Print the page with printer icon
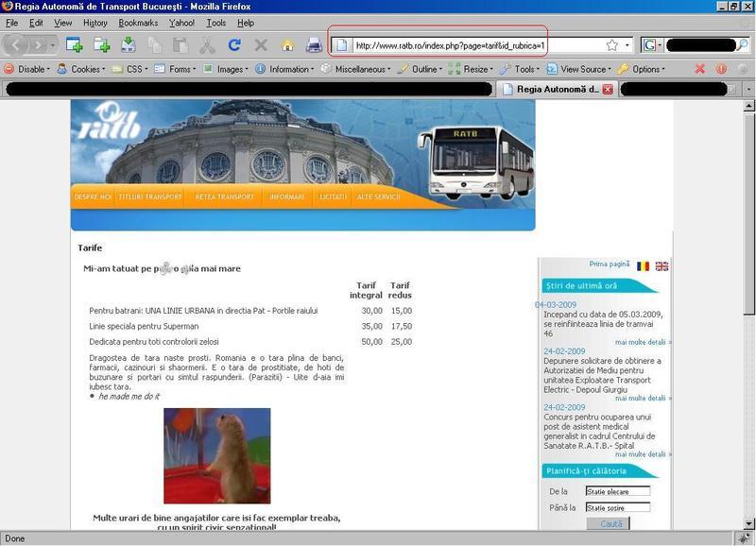 click(315, 45)
